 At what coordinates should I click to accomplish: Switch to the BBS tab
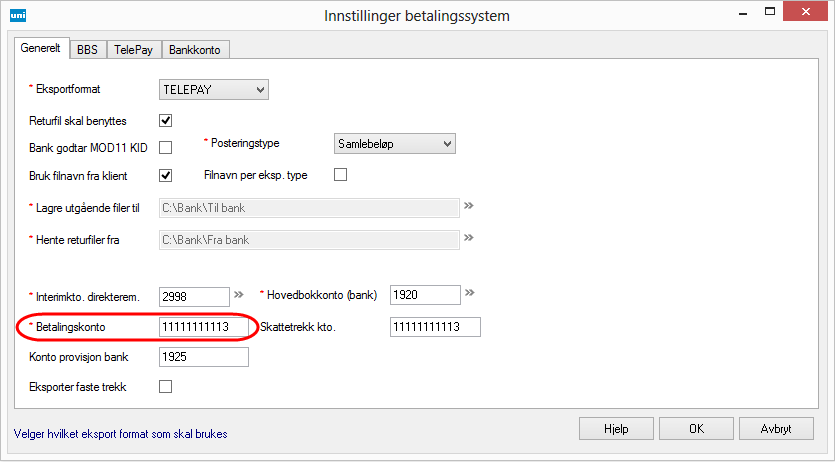coord(87,48)
